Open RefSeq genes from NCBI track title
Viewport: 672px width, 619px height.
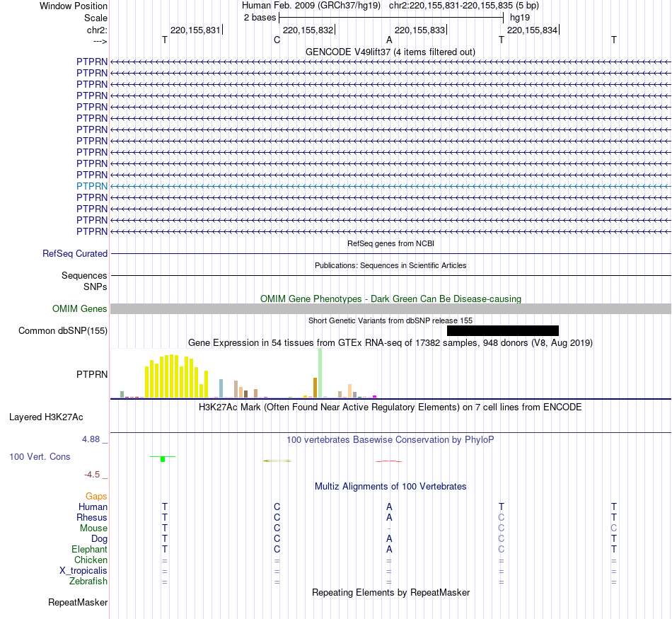390,243
